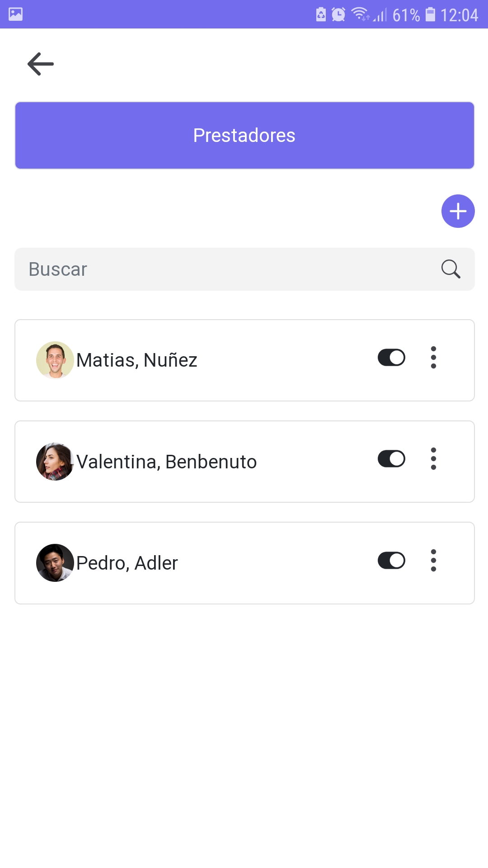
Task: Tap the battery icon in status bar
Action: 431,14
